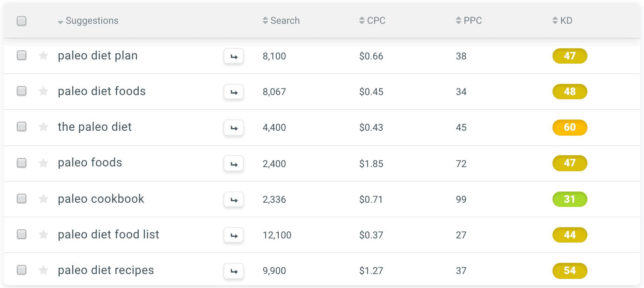Sort by PPC column header
The image size is (644, 288).
(x=469, y=21)
